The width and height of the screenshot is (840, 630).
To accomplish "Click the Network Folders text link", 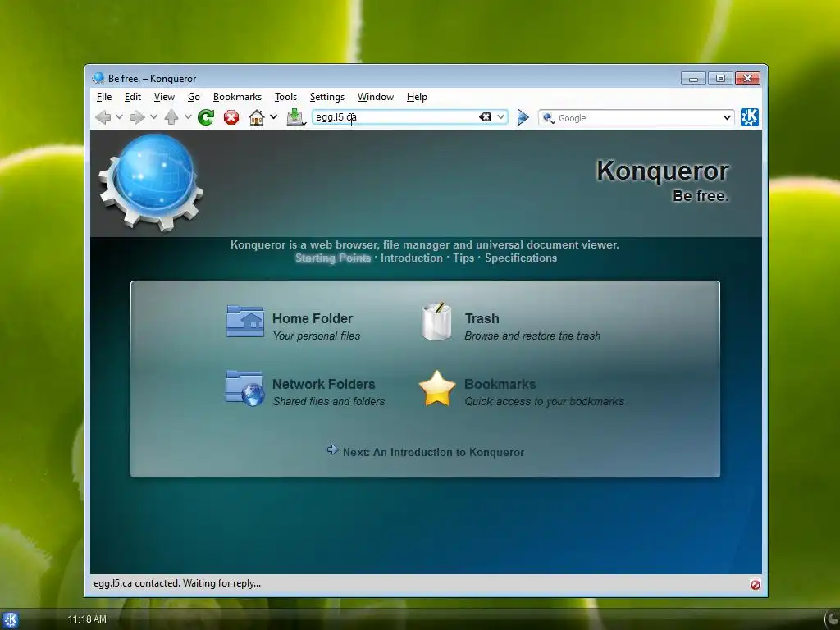I will point(323,384).
